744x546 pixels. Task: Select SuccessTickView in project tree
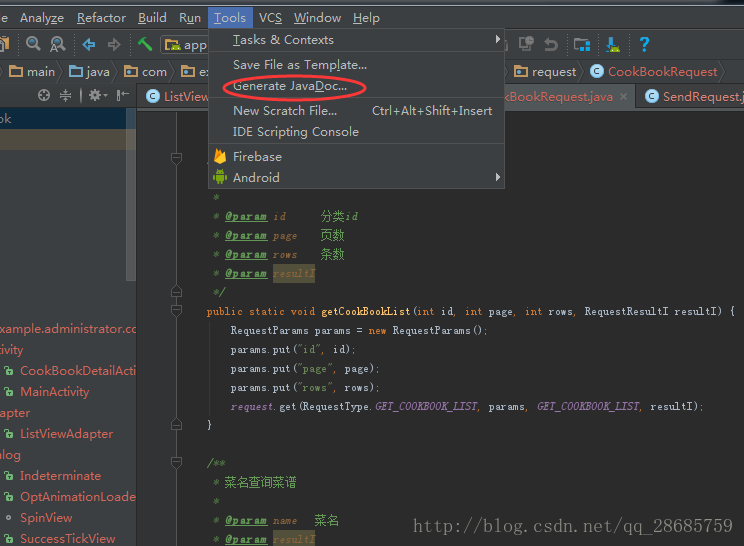click(59, 538)
